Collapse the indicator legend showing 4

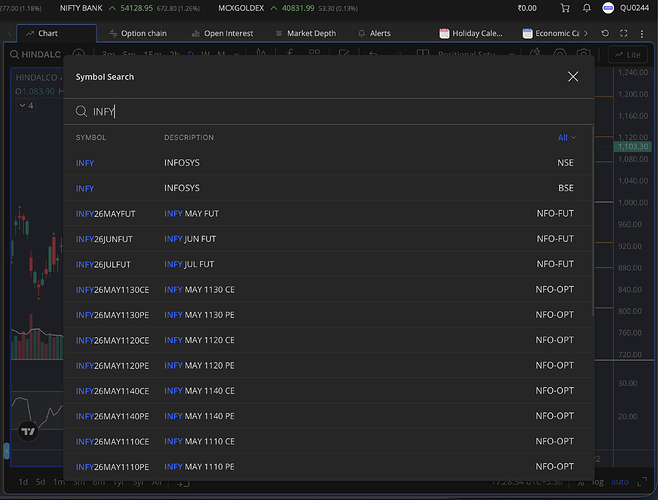click(26, 105)
